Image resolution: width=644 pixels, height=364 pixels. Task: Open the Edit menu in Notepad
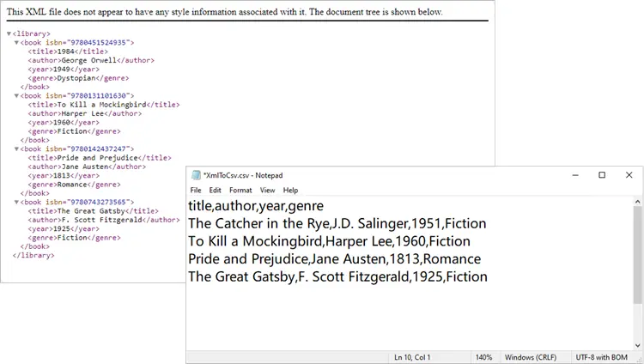coord(215,190)
